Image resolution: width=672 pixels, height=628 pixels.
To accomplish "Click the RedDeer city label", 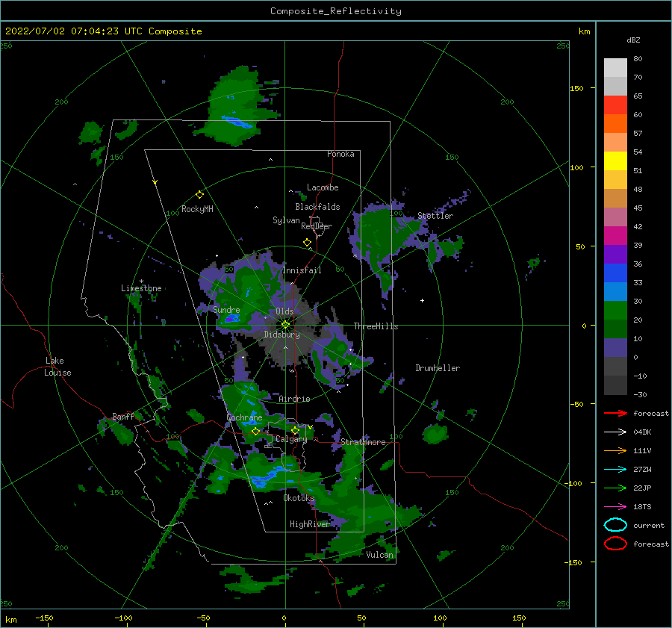I will (x=317, y=226).
